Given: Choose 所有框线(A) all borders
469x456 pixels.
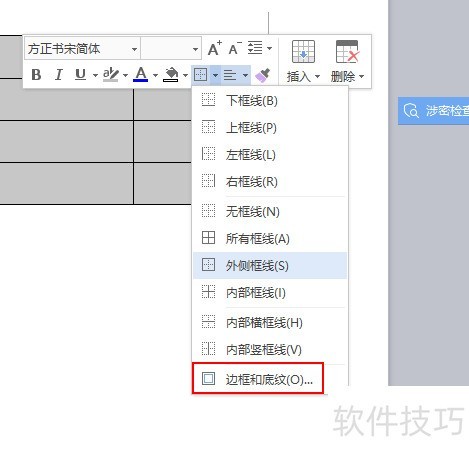Looking at the screenshot, I should coord(270,238).
